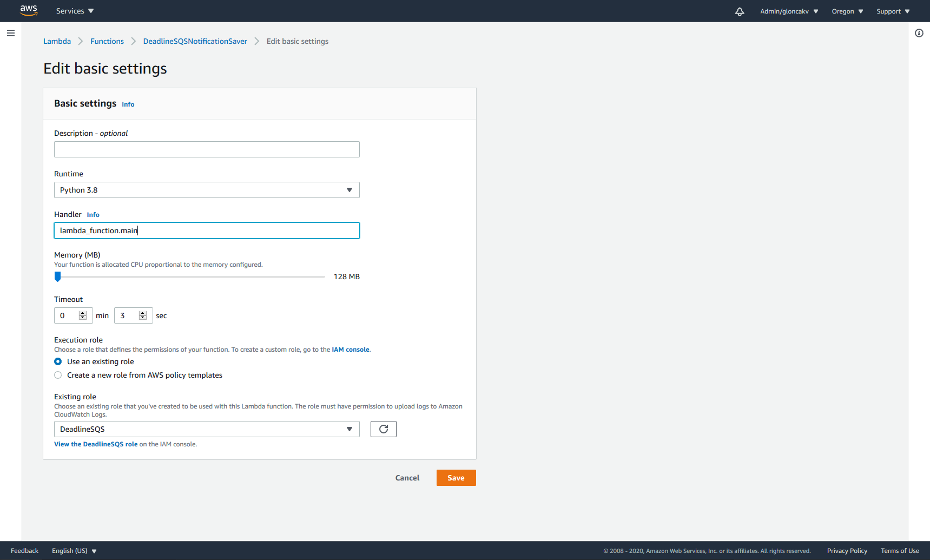Click the 128 MB memory value

coord(346,276)
